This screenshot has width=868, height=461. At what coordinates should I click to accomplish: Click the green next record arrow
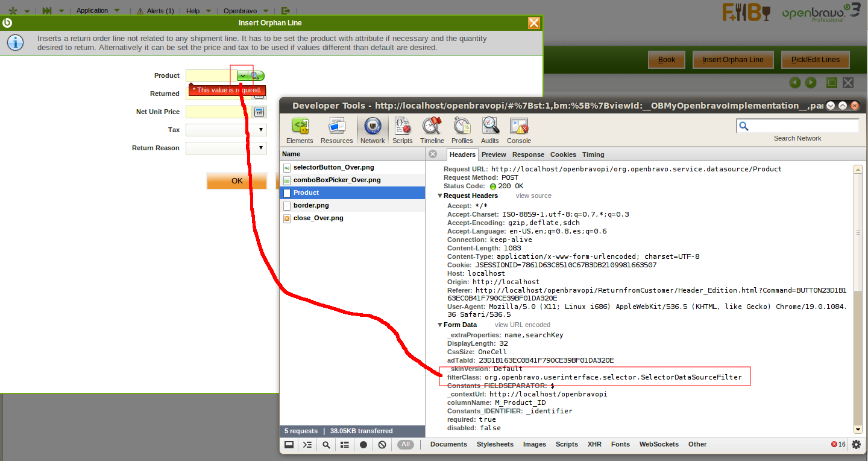tap(811, 83)
